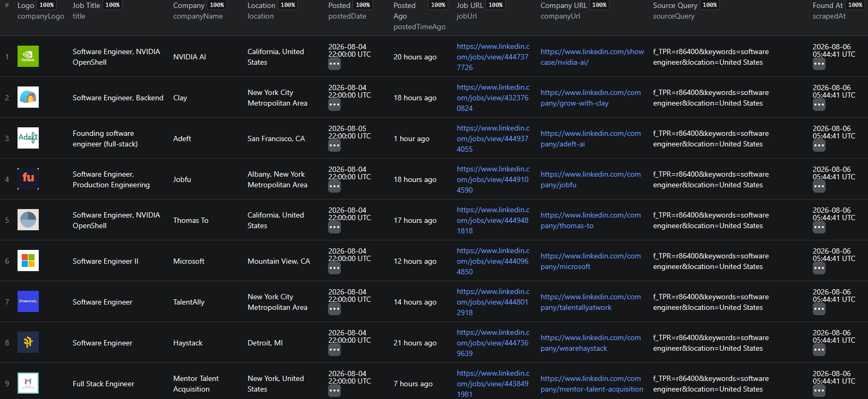The width and height of the screenshot is (868, 399).
Task: Click the Mentor Talent Acquisition logo
Action: (x=28, y=383)
